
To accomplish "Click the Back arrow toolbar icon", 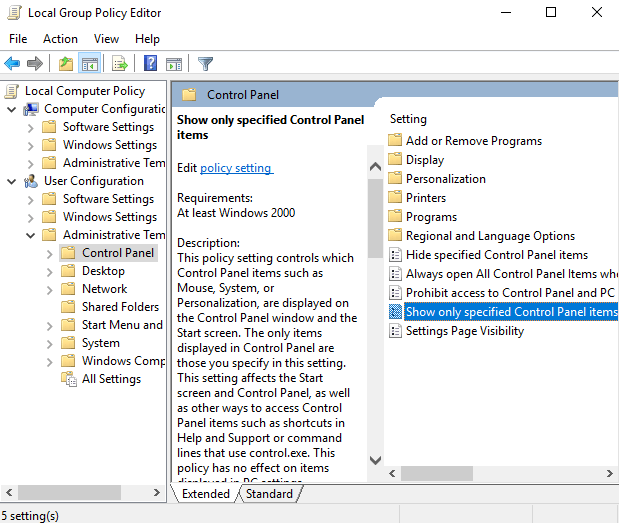I will click(12, 63).
